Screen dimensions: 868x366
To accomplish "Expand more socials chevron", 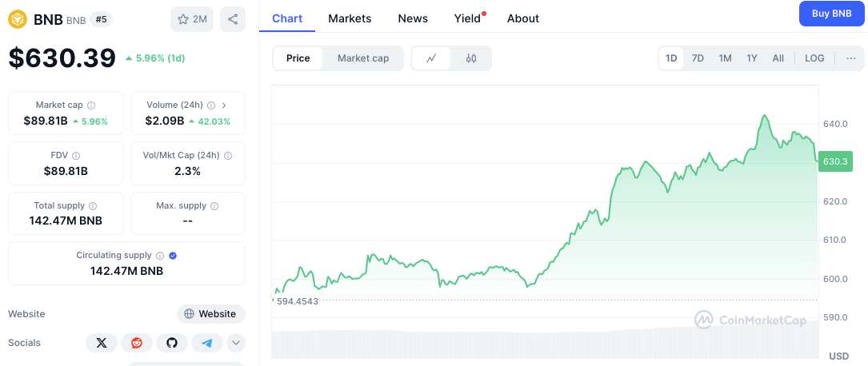I will pos(236,343).
